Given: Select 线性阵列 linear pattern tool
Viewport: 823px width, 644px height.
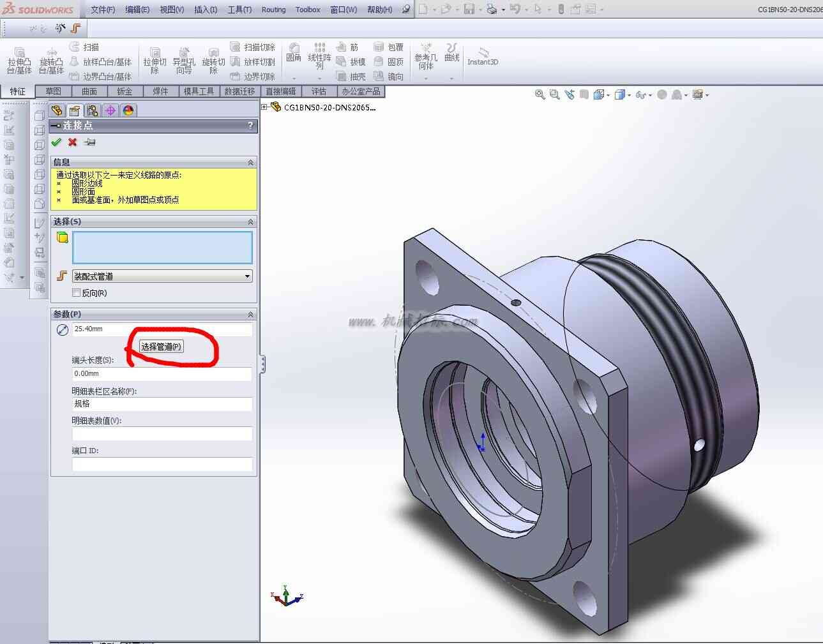Looking at the screenshot, I should coord(319,56).
